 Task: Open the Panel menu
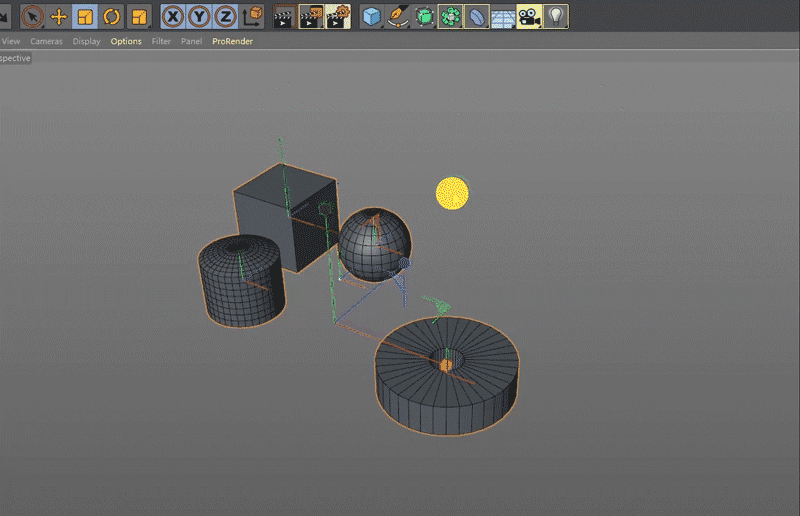click(x=191, y=41)
